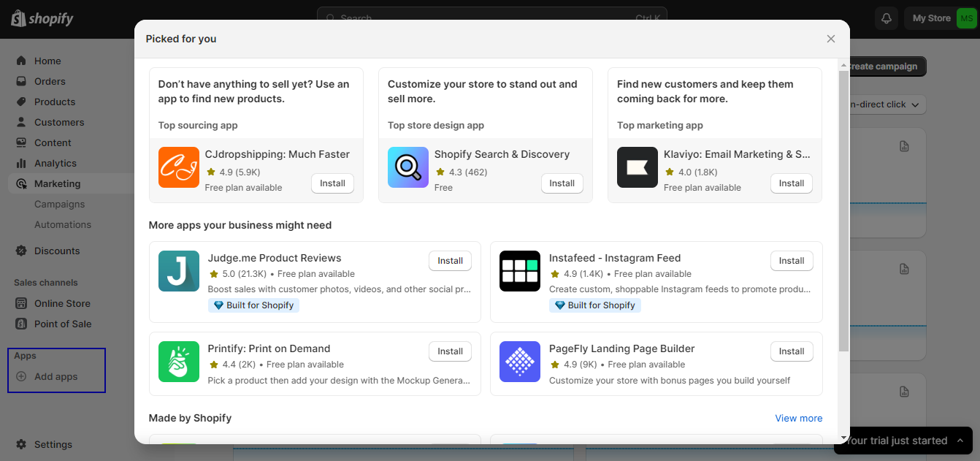Click the Orders inbox icon
This screenshot has width=980, height=461.
point(21,81)
